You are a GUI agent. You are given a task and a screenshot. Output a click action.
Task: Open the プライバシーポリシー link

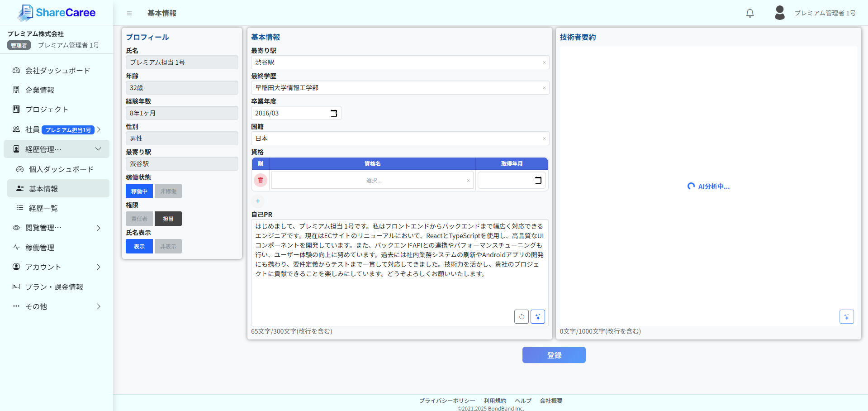click(447, 401)
